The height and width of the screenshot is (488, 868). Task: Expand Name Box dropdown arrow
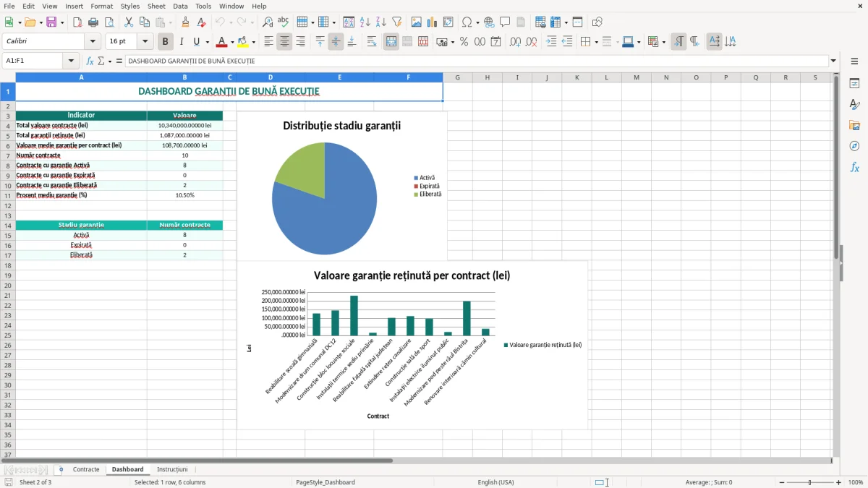coord(71,61)
